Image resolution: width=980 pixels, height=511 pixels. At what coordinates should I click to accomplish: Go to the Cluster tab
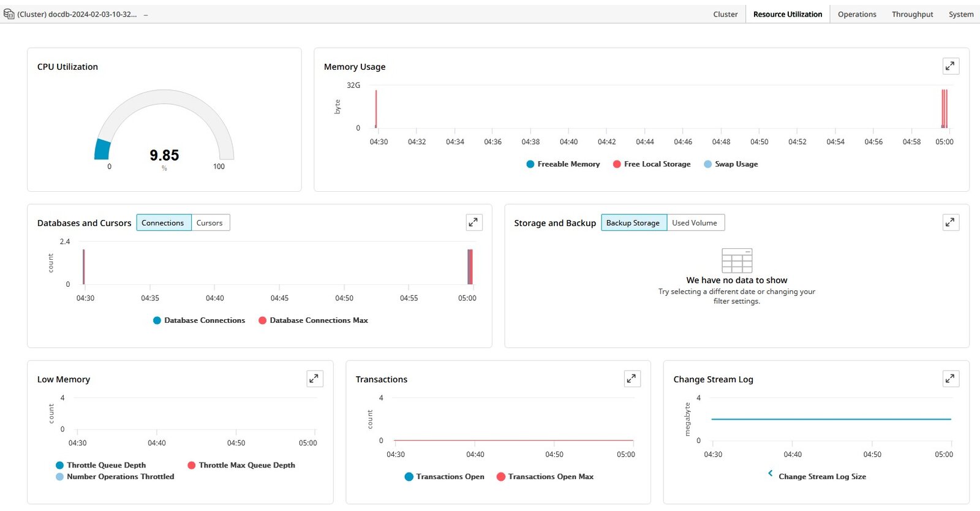725,14
